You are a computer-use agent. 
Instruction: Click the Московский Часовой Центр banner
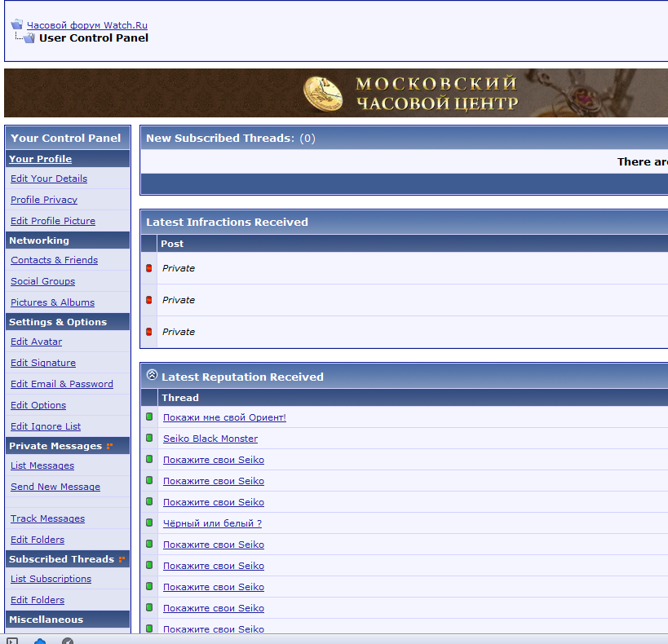436,93
